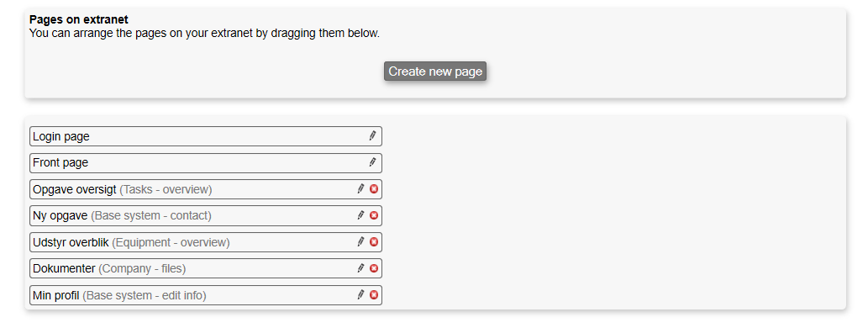
Task: Edit the Opgave oversigt page
Action: (361, 189)
